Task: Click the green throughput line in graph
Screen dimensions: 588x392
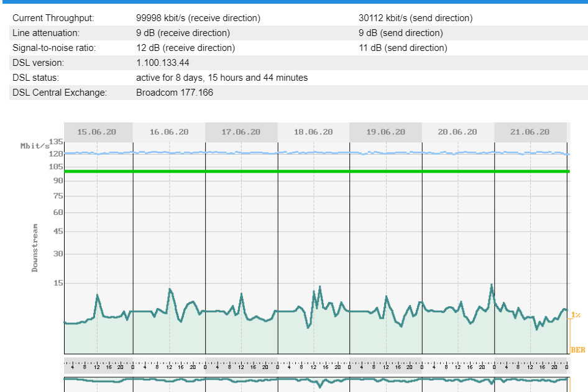Action: (x=311, y=171)
